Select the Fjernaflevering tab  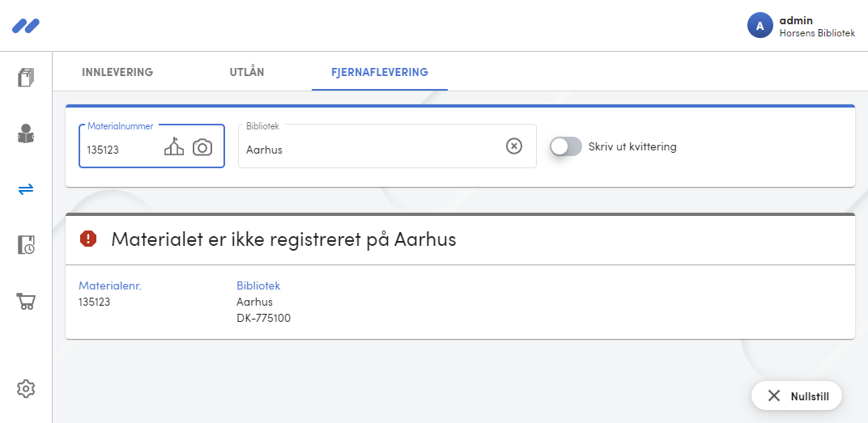click(x=380, y=72)
